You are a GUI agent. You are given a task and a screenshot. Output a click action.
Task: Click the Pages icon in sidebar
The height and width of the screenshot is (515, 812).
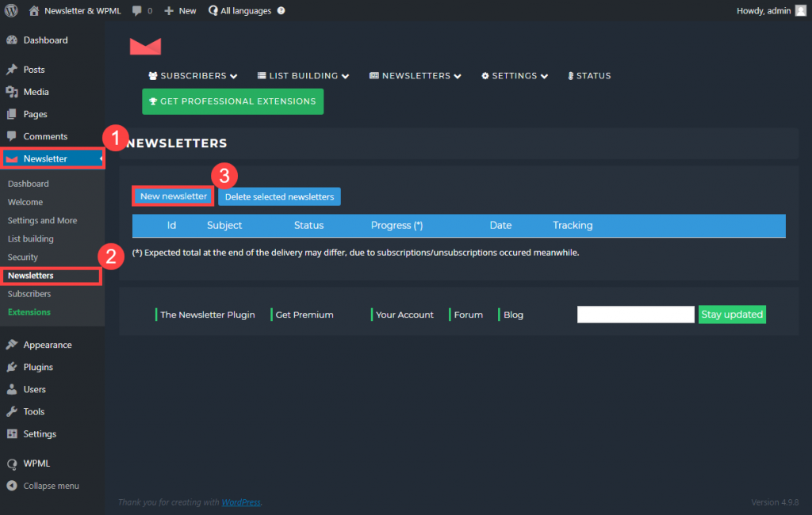tap(12, 114)
